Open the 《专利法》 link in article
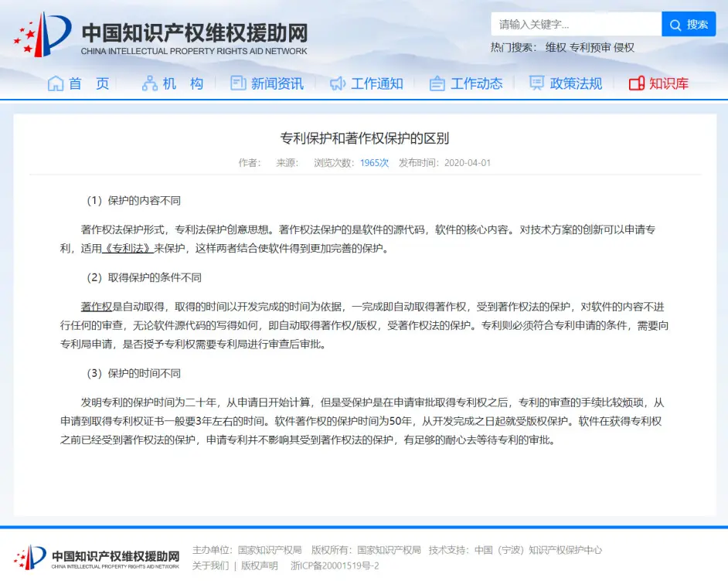 128,249
